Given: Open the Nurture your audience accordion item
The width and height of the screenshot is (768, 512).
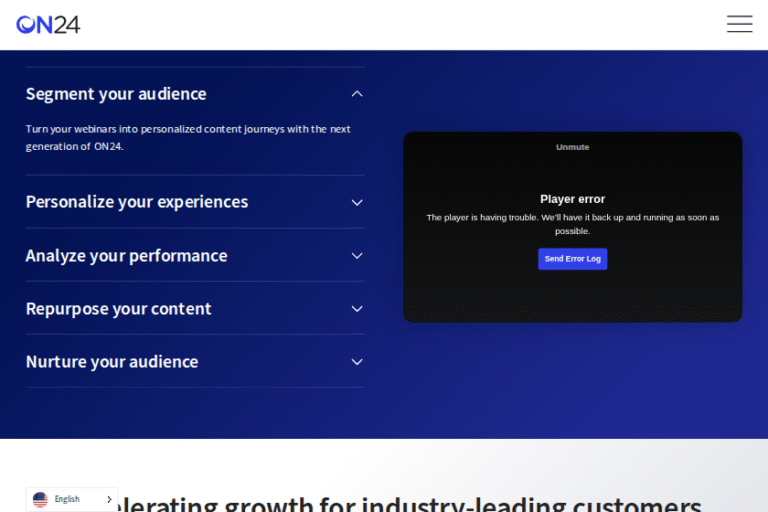Looking at the screenshot, I should tap(112, 362).
